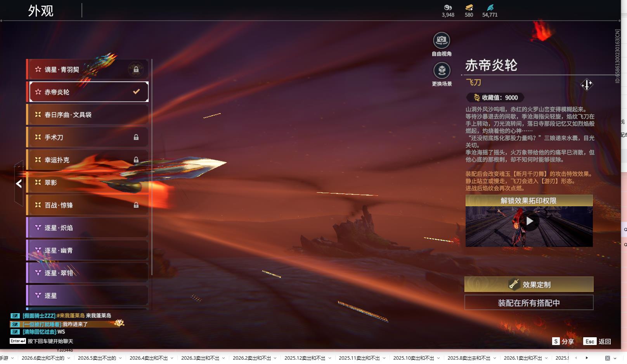
Task: Click the equipped checkmark on 赤帝炎轮
Action: coord(136,92)
